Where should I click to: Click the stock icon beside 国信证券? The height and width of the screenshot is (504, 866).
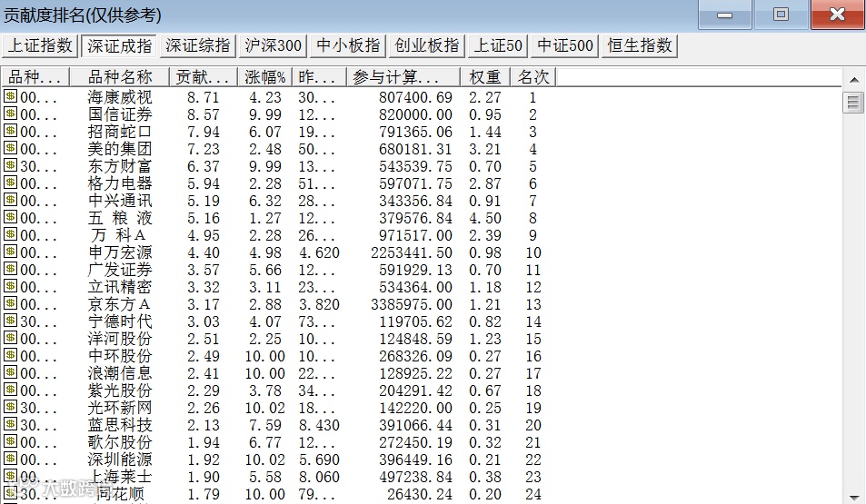click(11, 114)
